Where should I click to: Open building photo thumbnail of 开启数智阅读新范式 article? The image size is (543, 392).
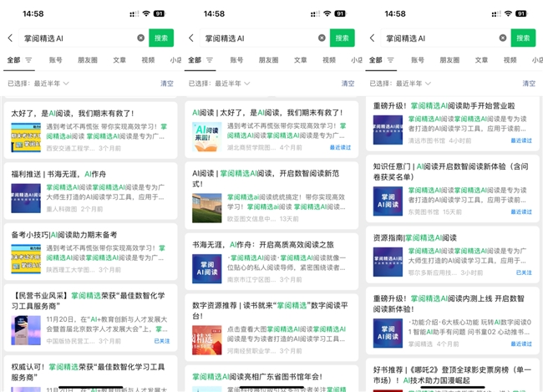click(x=207, y=208)
